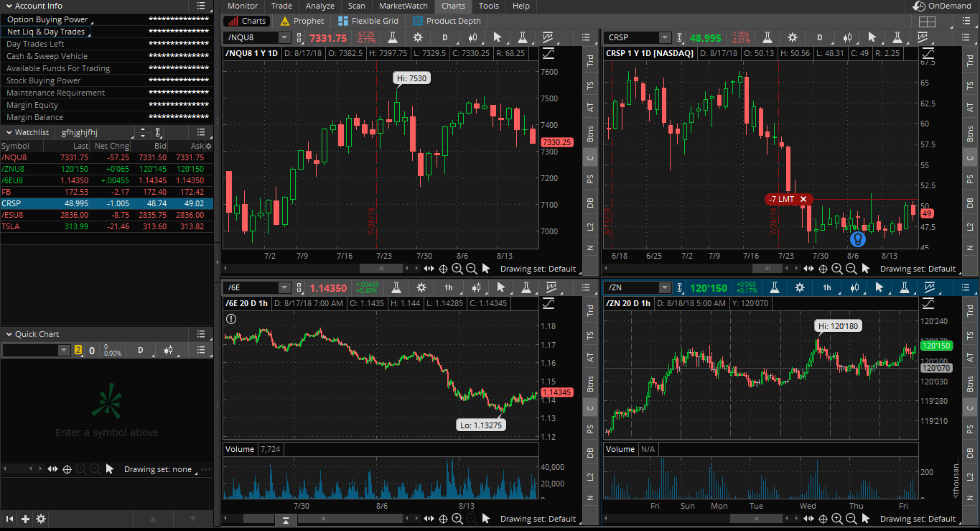Open the MarketWatch tab

[x=403, y=6]
